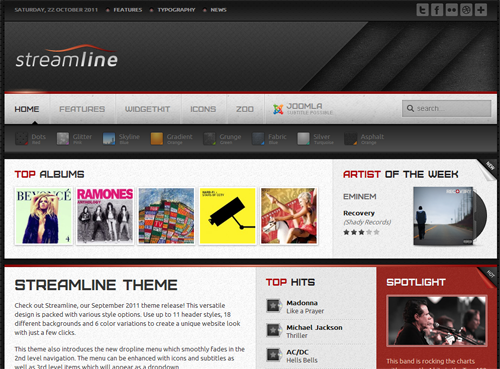Click the Typography link in top bar
The width and height of the screenshot is (500, 369).
176,10
